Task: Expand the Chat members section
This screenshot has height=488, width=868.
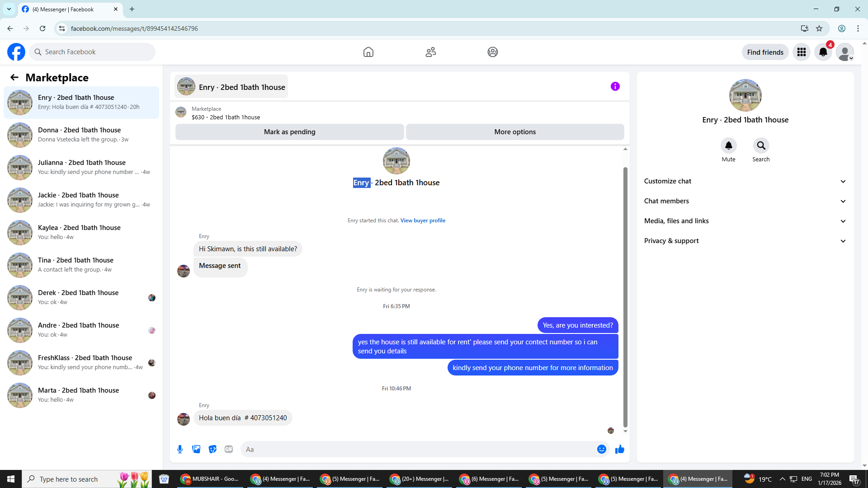Action: click(x=745, y=201)
